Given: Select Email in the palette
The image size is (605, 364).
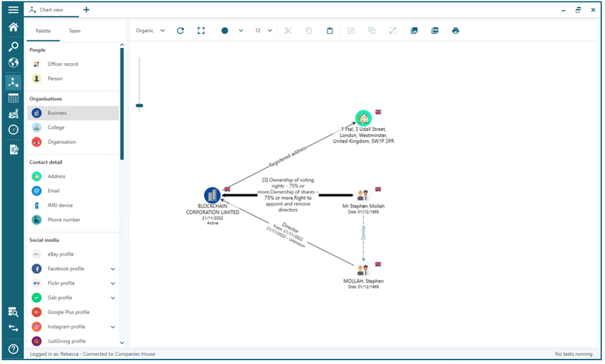Looking at the screenshot, I should click(x=73, y=191).
